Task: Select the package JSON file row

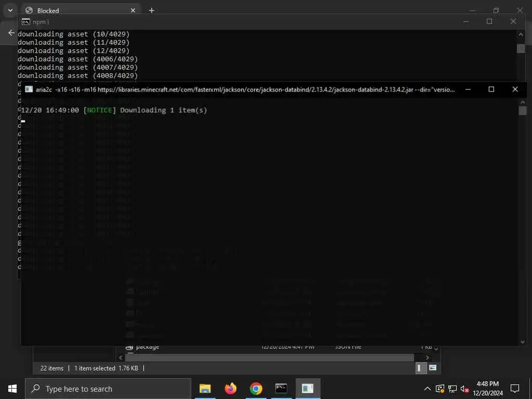Action: coord(278,347)
